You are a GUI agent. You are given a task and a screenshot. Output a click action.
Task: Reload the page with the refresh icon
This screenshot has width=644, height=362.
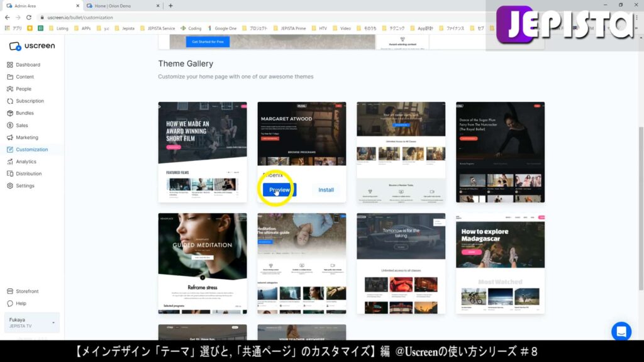[29, 17]
